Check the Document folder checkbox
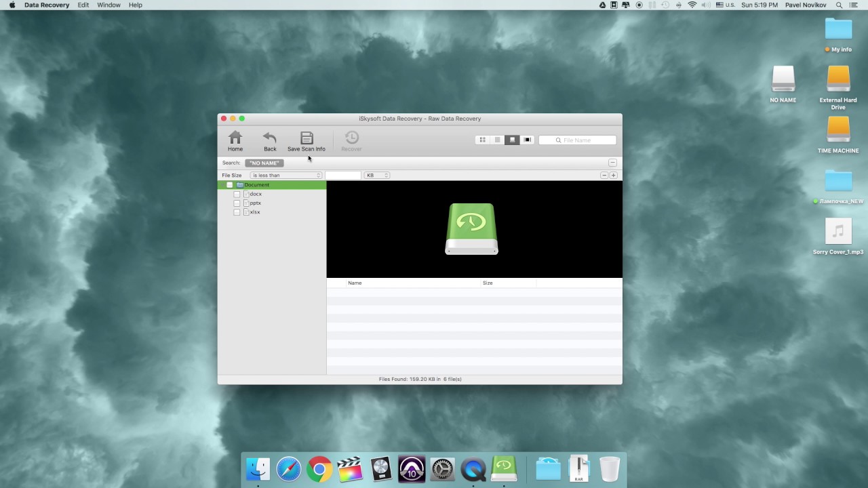The width and height of the screenshot is (868, 488). coord(229,185)
